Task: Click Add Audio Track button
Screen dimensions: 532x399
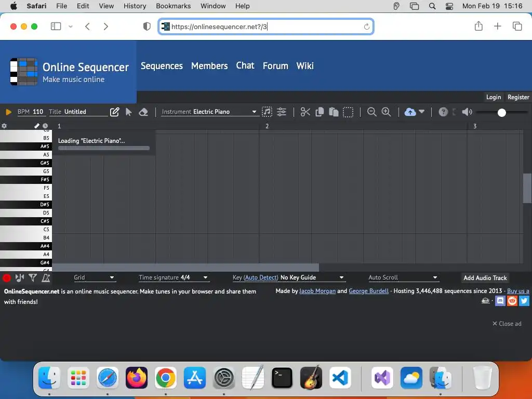Action: click(485, 278)
